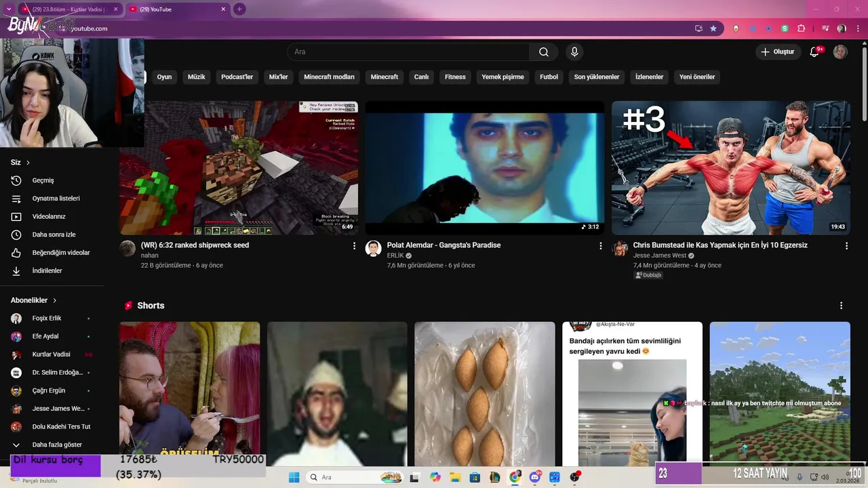Screen dimensions: 868x488
Task: Open Discord from the taskbar
Action: [x=535, y=477]
